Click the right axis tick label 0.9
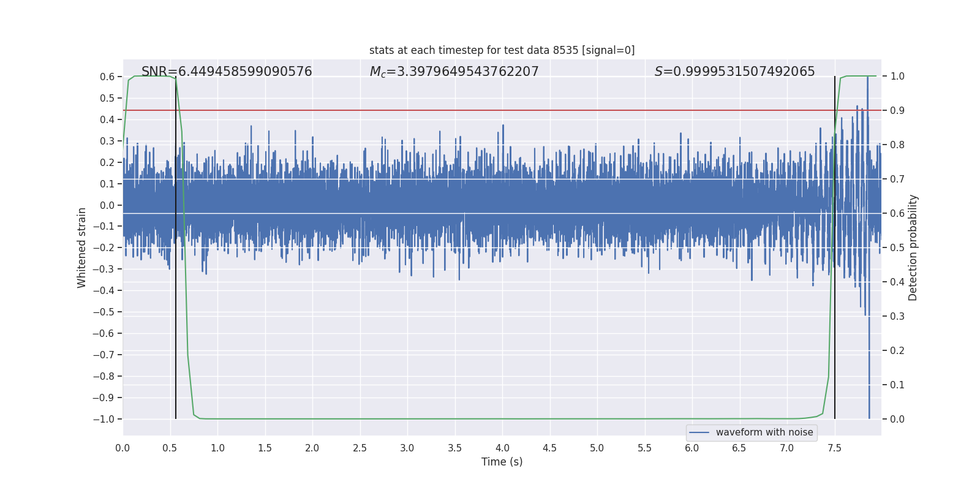Viewport: 980px width, 490px height. tap(897, 111)
